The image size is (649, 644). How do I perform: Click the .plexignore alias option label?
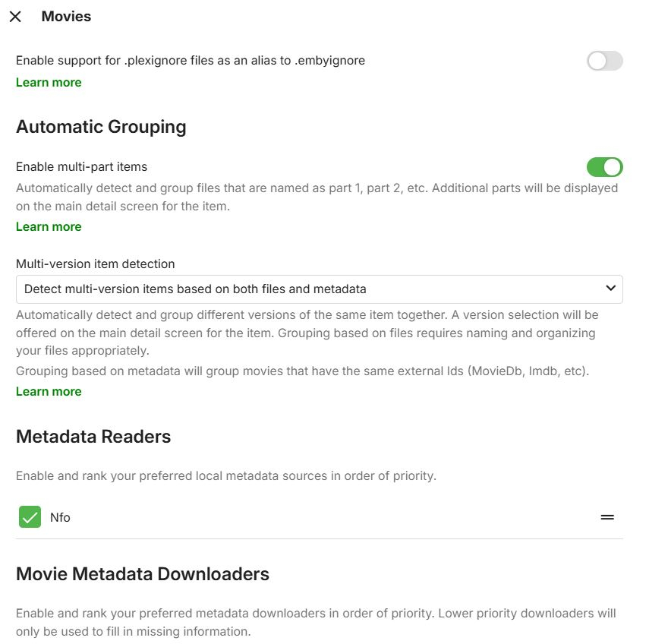191,60
